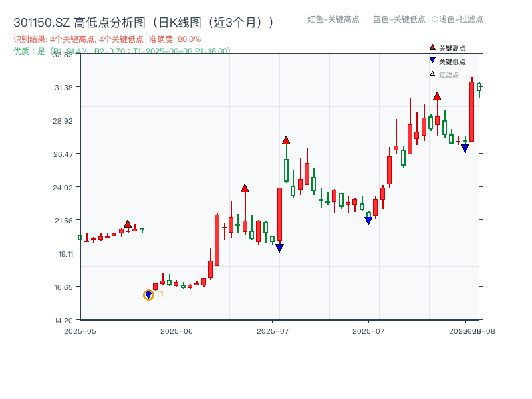Click the red triangle above the May candles
The height and width of the screenshot is (399, 532).
(128, 223)
